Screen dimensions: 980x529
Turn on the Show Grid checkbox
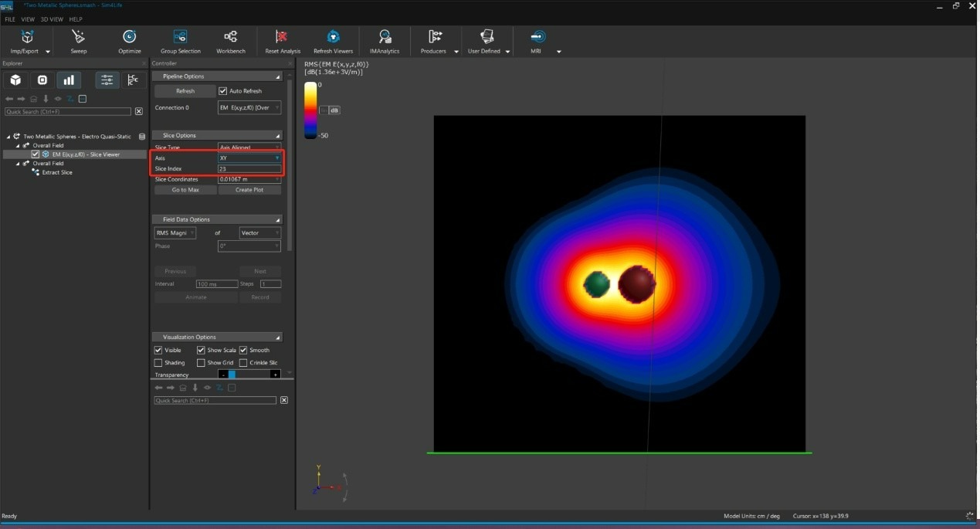201,363
